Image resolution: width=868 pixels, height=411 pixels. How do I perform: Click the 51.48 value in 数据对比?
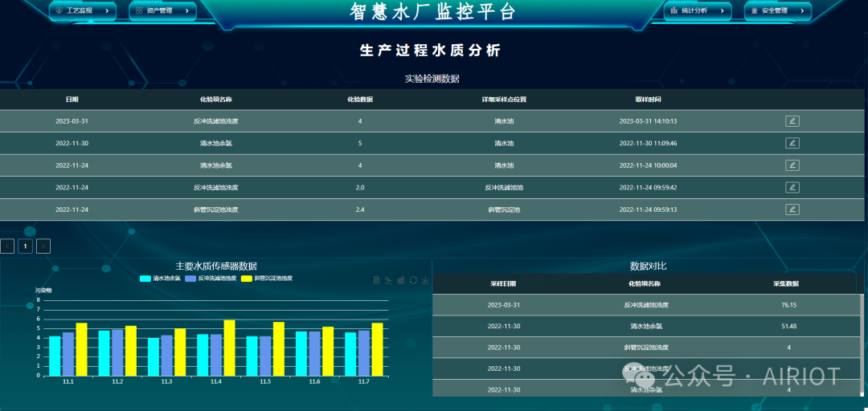(x=789, y=327)
